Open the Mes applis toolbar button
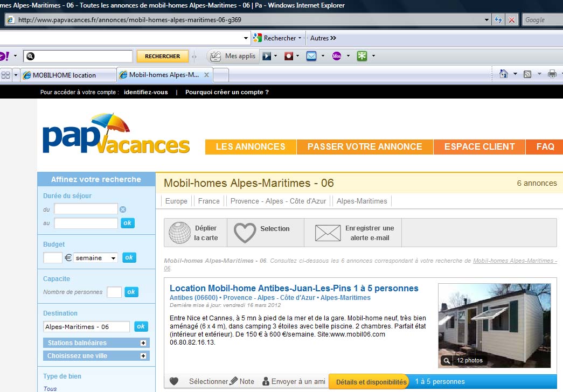Screen dimensions: 563x392 tap(233, 56)
